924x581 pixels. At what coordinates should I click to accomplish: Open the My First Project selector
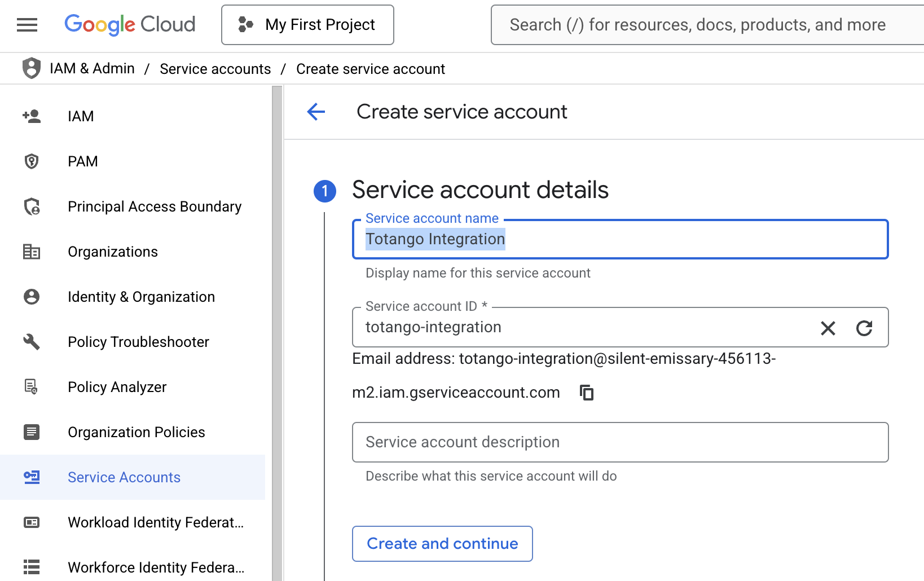point(307,25)
